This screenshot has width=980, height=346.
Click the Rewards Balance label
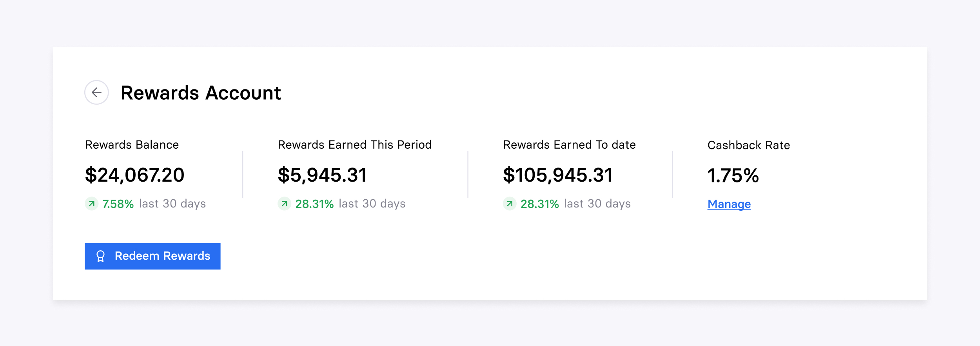click(132, 145)
